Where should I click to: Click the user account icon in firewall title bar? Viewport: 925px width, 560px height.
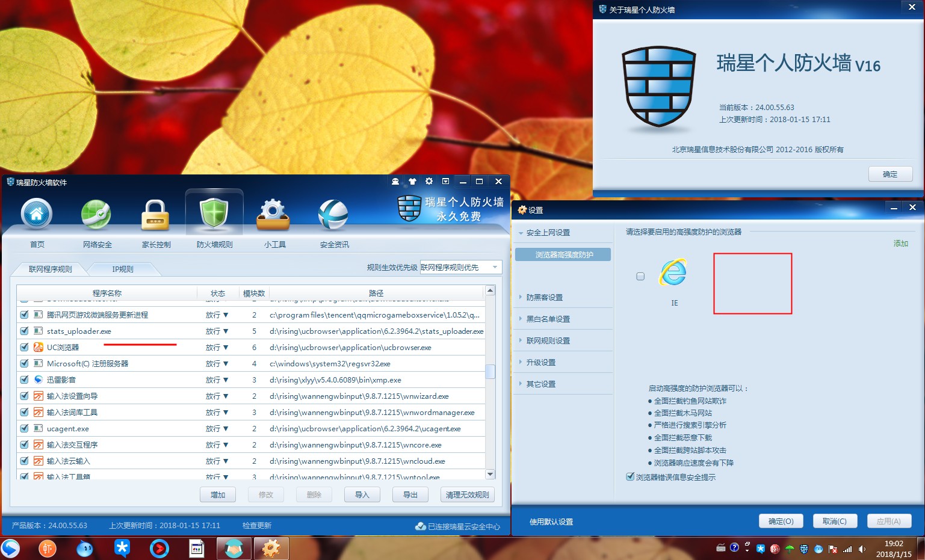tap(395, 181)
